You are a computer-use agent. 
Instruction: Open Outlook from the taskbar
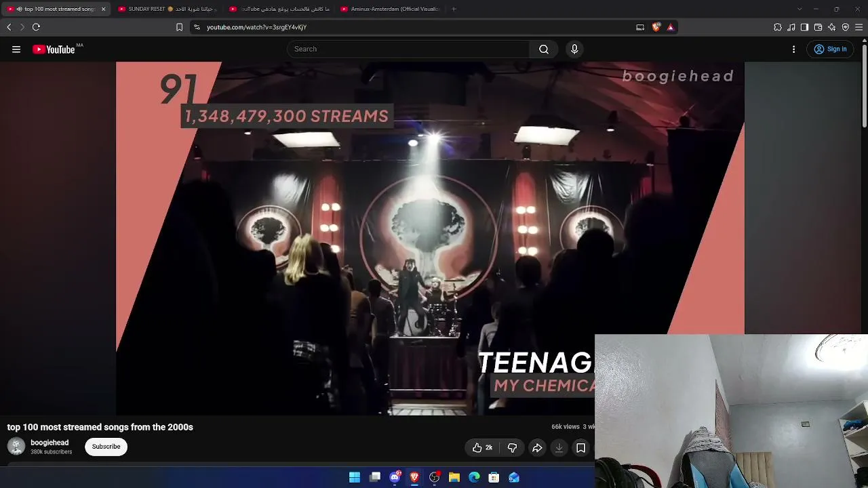coord(514,477)
